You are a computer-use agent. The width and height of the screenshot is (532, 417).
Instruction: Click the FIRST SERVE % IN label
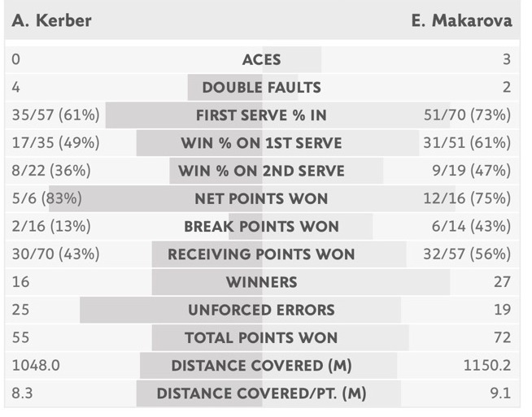point(262,115)
